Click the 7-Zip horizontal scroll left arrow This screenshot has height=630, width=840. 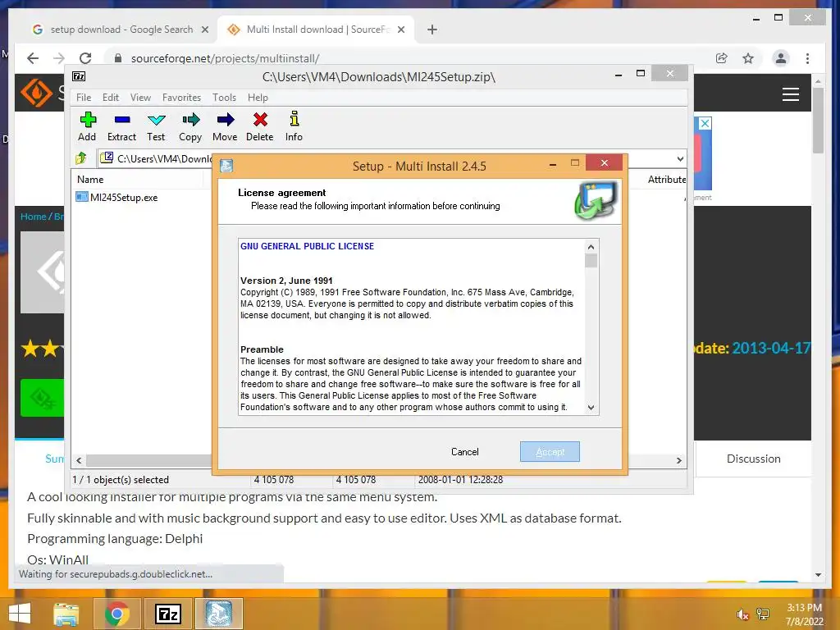[80, 460]
